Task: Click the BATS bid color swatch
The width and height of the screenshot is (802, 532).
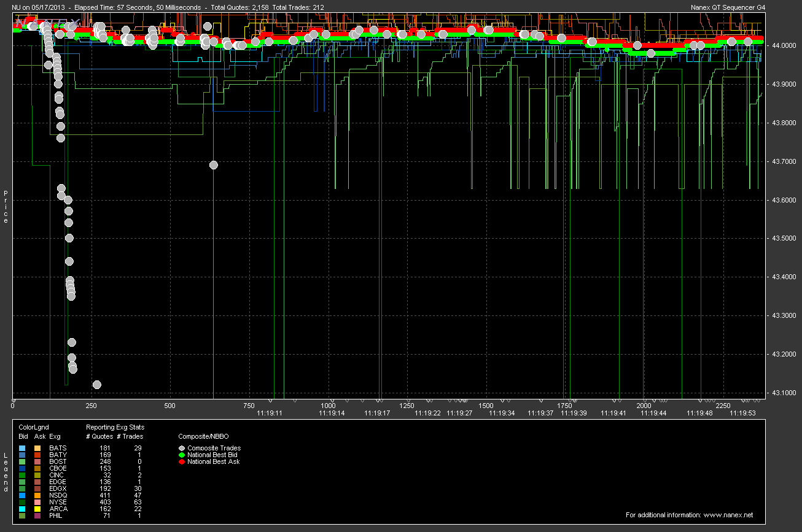Action: (x=23, y=449)
